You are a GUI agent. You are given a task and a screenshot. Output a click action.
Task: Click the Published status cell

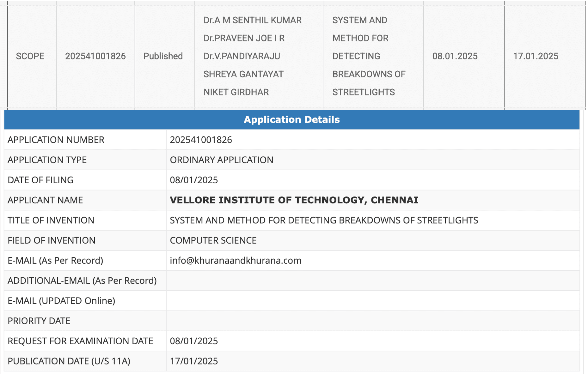click(x=163, y=56)
